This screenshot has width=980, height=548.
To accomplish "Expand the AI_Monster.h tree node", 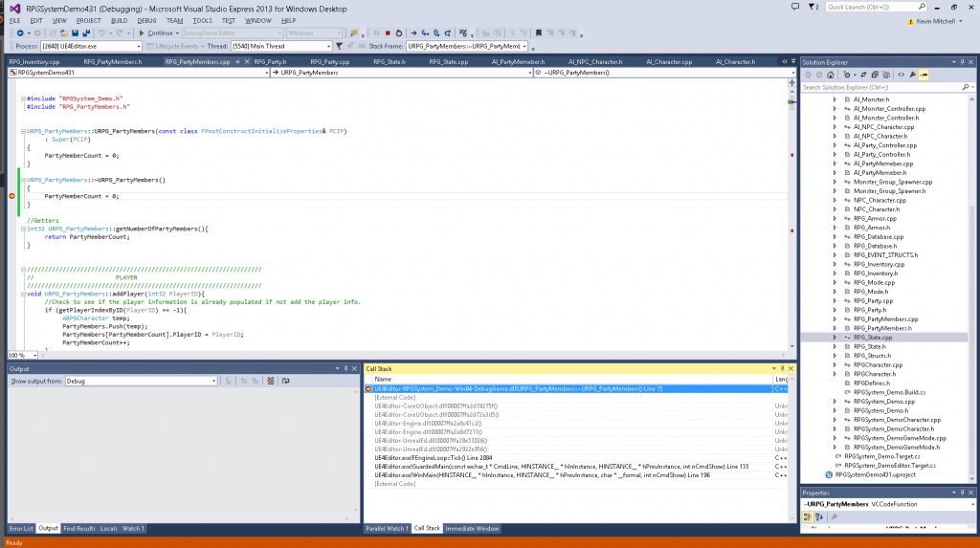I will (x=836, y=99).
